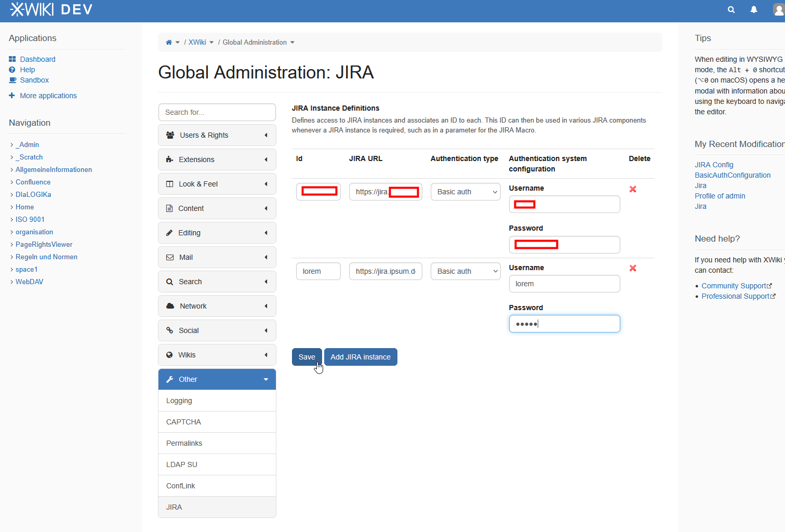Click the XWiki DEV logo

point(51,9)
